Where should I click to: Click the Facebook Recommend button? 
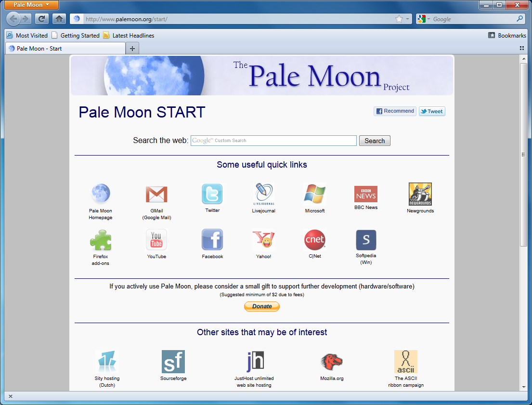pos(395,111)
